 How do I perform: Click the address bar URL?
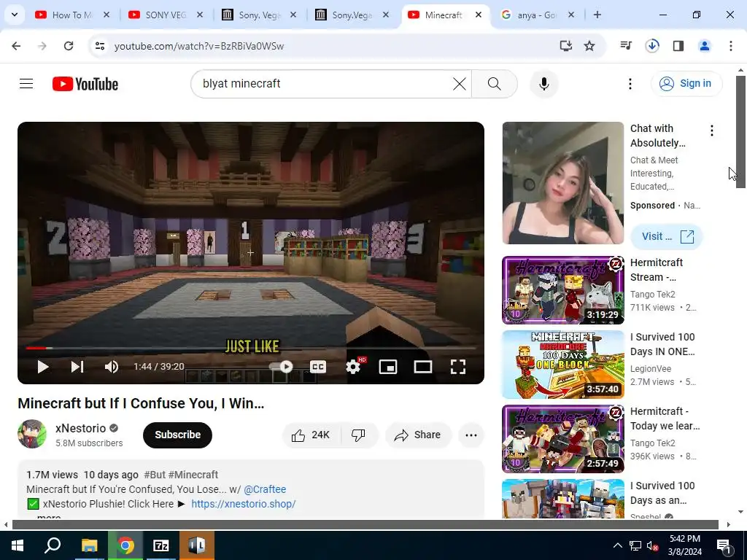click(199, 46)
